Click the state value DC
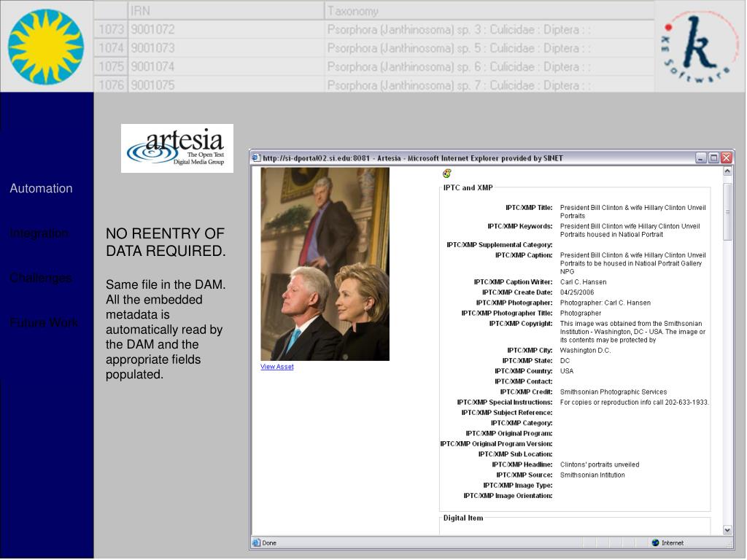 (565, 361)
